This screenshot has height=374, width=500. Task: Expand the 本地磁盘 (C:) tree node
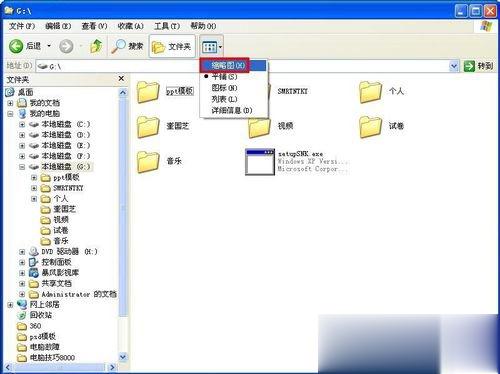click(x=22, y=125)
